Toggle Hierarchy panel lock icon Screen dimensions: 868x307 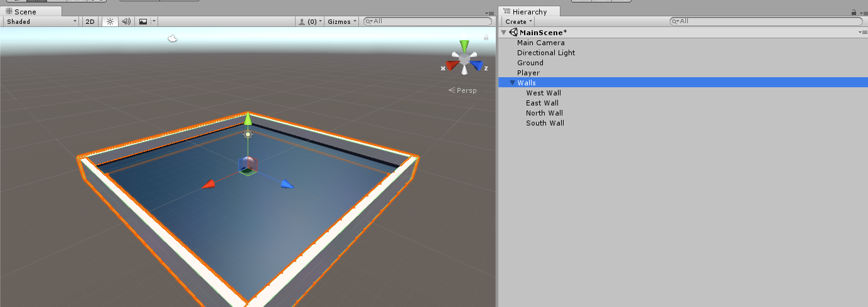tap(854, 12)
